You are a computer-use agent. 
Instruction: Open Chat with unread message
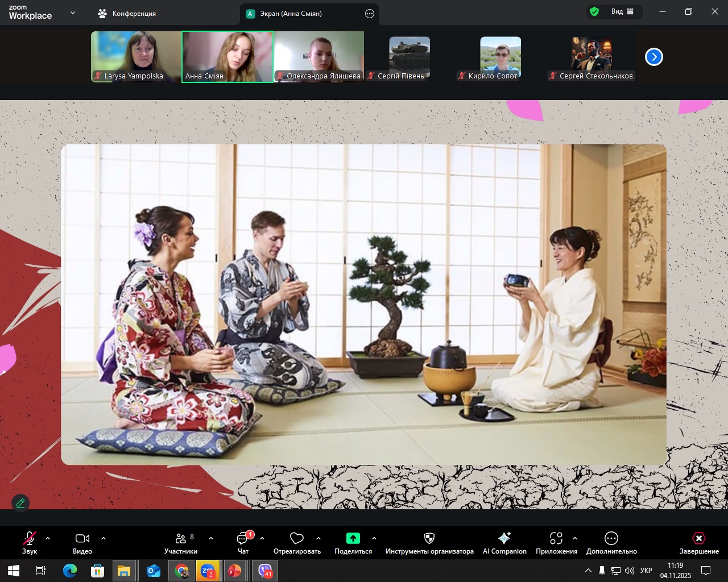coord(243,543)
